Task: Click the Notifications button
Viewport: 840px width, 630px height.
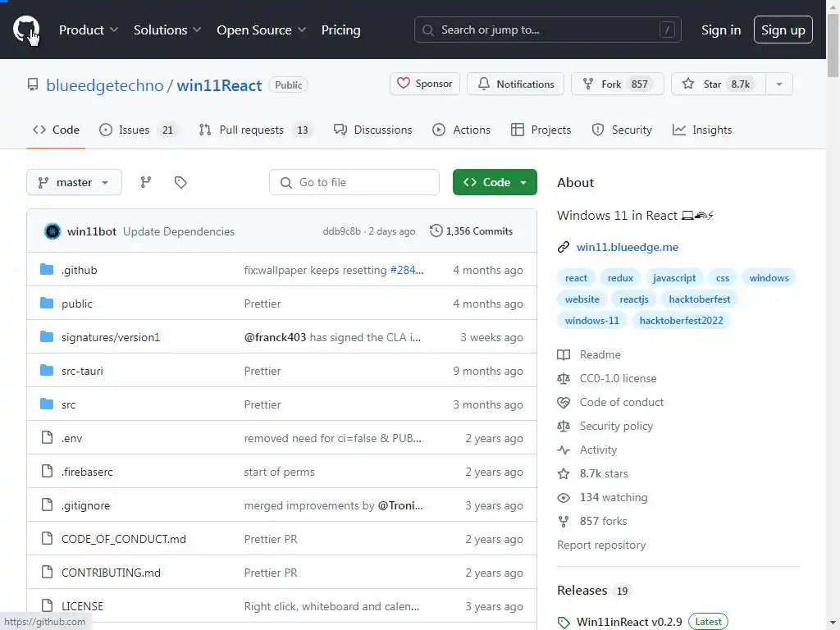Action: pyautogui.click(x=515, y=84)
